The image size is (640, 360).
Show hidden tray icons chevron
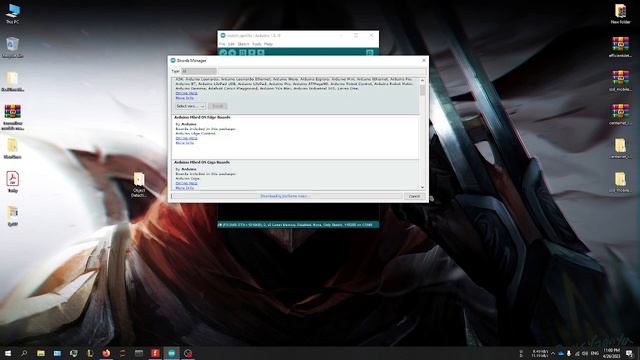(x=553, y=353)
